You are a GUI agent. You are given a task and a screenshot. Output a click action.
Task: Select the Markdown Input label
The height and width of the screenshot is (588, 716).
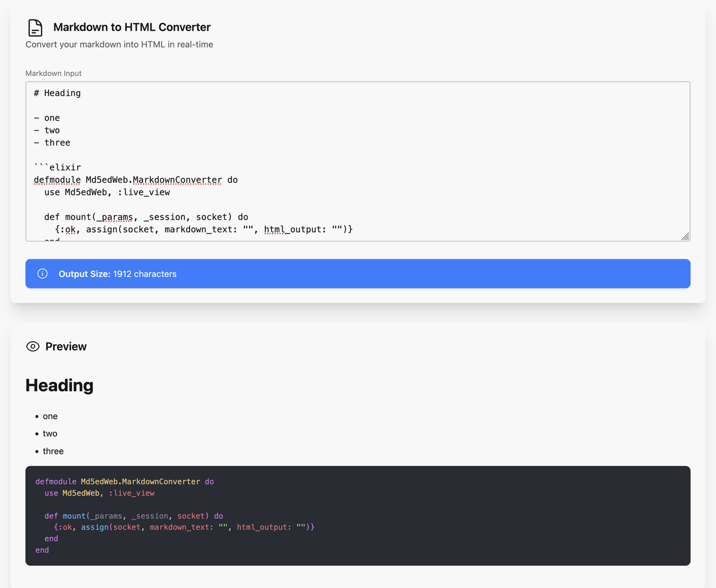(x=53, y=73)
